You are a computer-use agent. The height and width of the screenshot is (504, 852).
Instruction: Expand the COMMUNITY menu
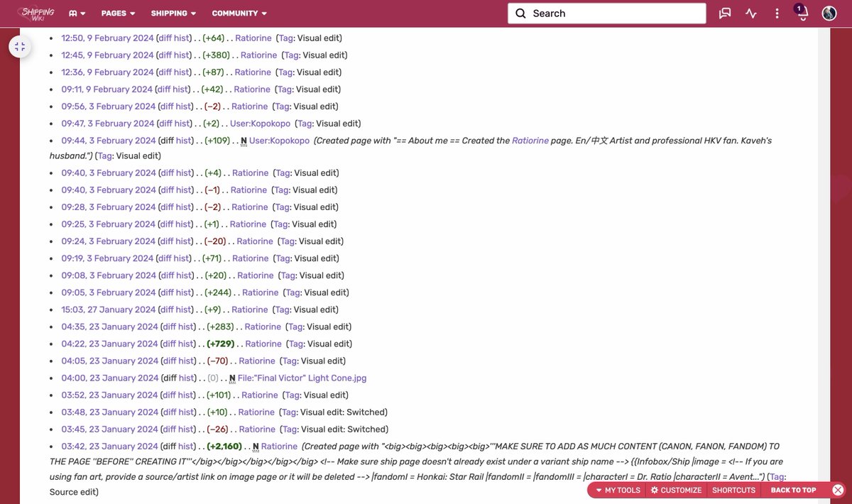(x=239, y=13)
